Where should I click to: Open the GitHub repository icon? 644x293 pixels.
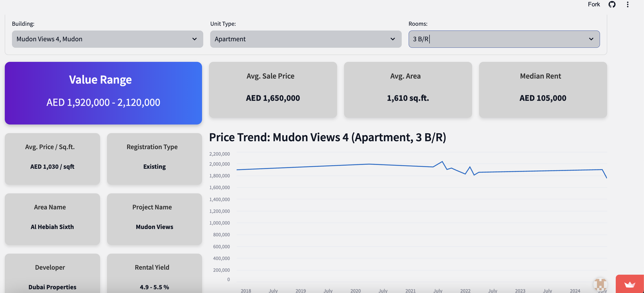(x=612, y=5)
